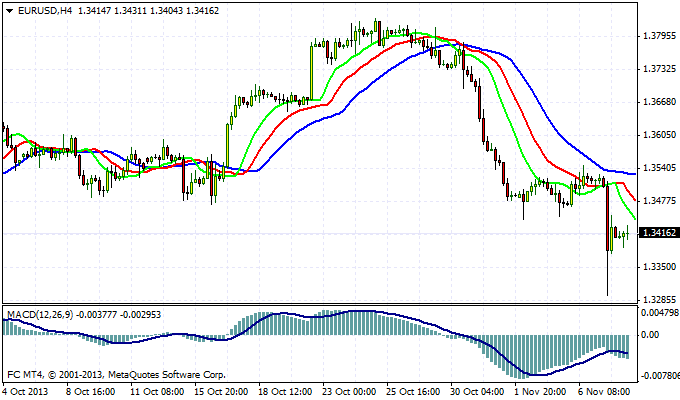The width and height of the screenshot is (680, 400).
Task: Click the 1 Nov 20:00 time label
Action: (540, 392)
